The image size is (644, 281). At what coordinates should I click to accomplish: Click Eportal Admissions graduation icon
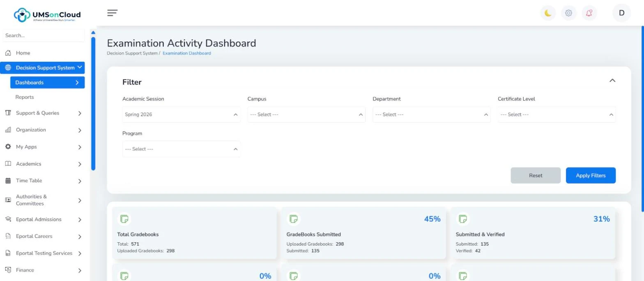(8, 219)
